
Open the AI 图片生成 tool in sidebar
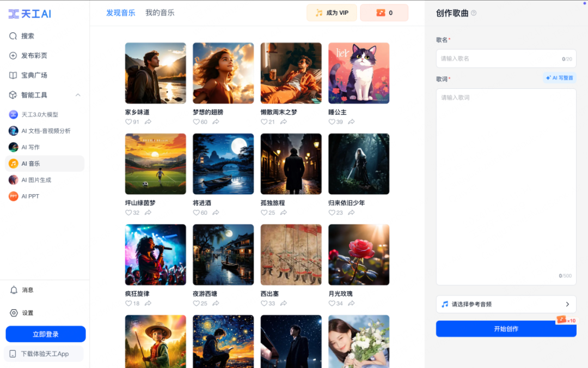point(40,180)
